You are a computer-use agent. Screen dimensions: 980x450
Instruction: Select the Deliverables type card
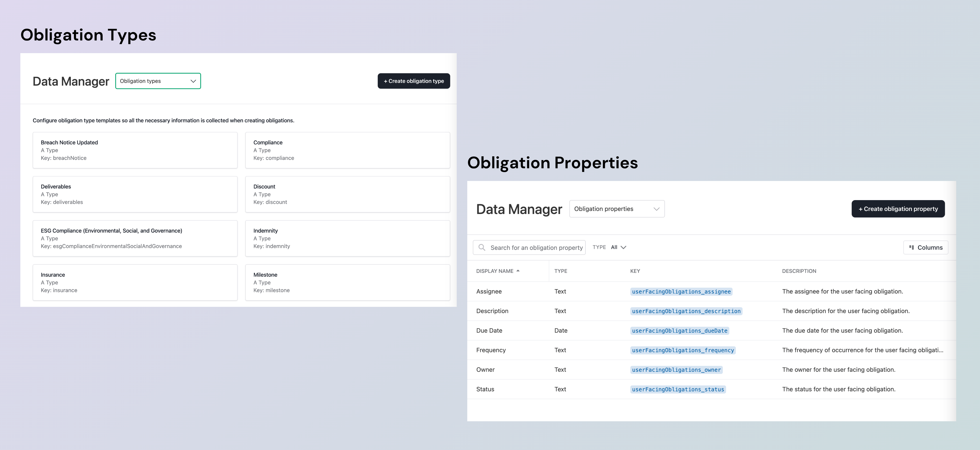[x=135, y=194]
